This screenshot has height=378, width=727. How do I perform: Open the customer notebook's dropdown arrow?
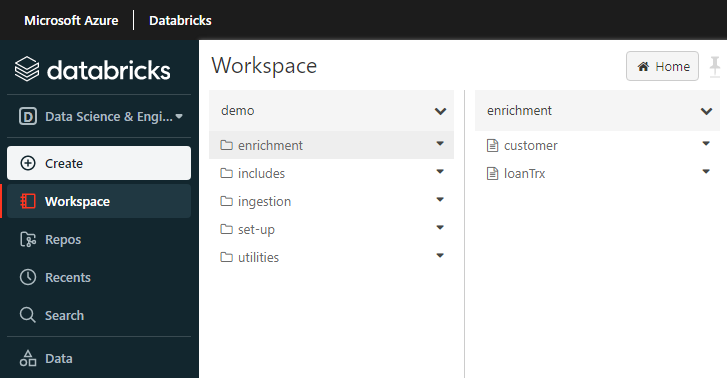click(x=706, y=144)
